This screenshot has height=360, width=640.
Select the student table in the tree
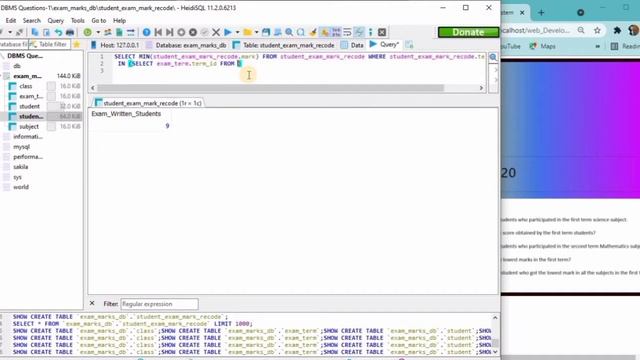click(x=29, y=107)
